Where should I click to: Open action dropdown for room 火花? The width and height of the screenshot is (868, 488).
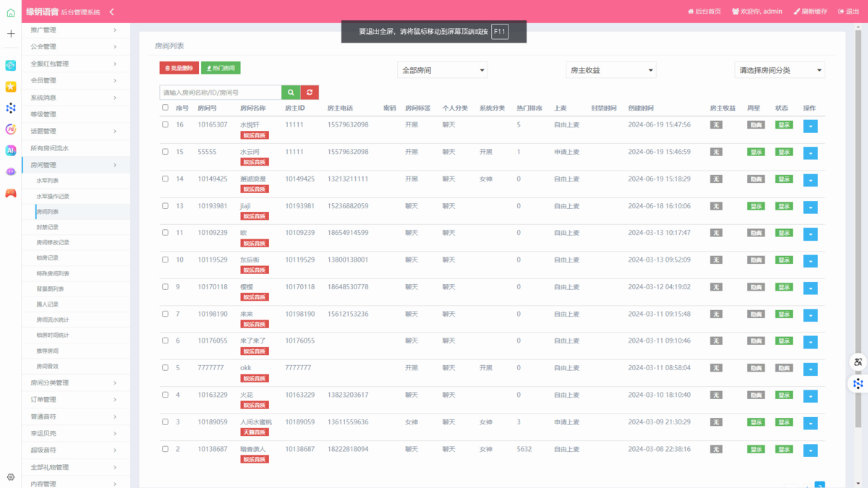[810, 396]
